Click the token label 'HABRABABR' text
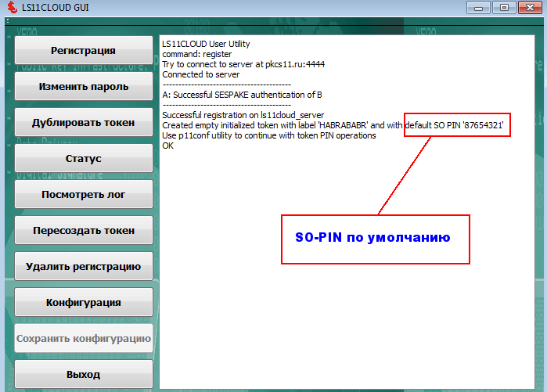 tap(343, 125)
